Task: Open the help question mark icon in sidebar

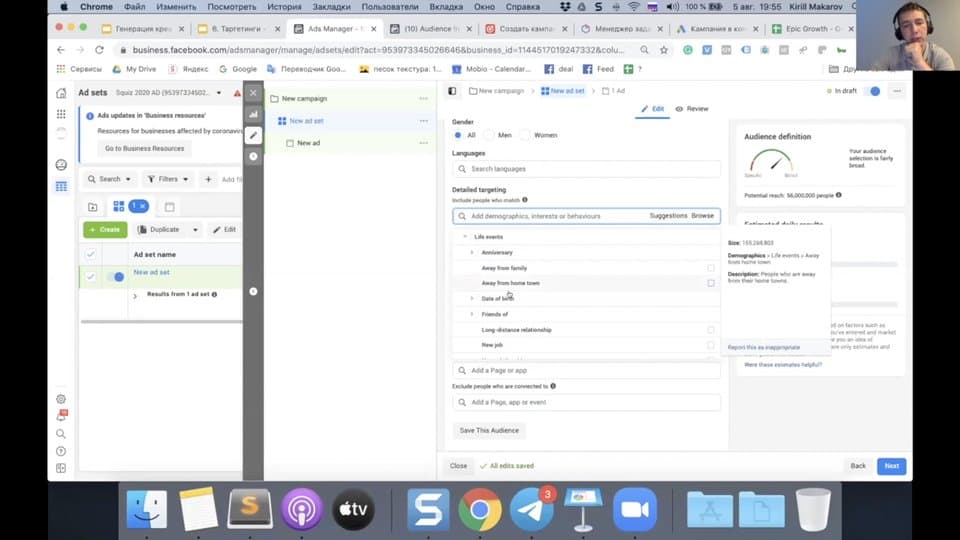Action: [x=61, y=451]
